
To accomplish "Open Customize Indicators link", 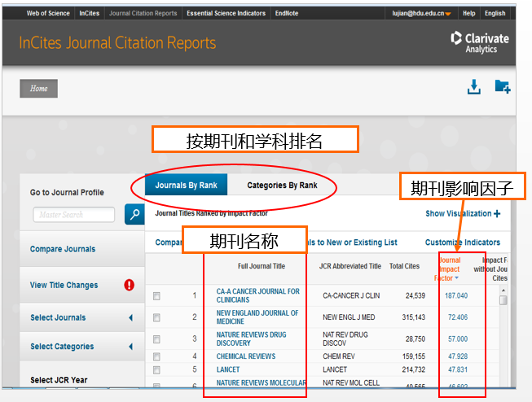I will (463, 243).
